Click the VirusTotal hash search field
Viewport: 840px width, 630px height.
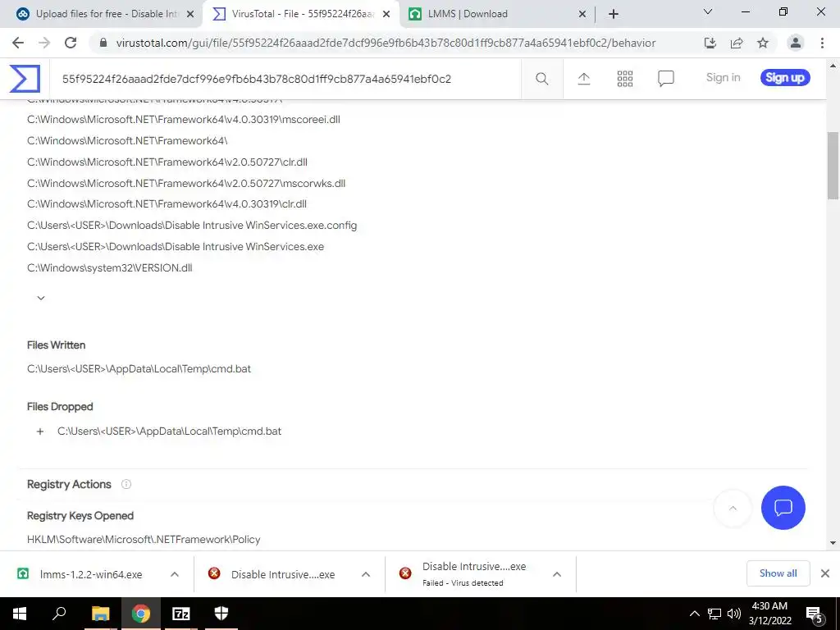click(285, 79)
